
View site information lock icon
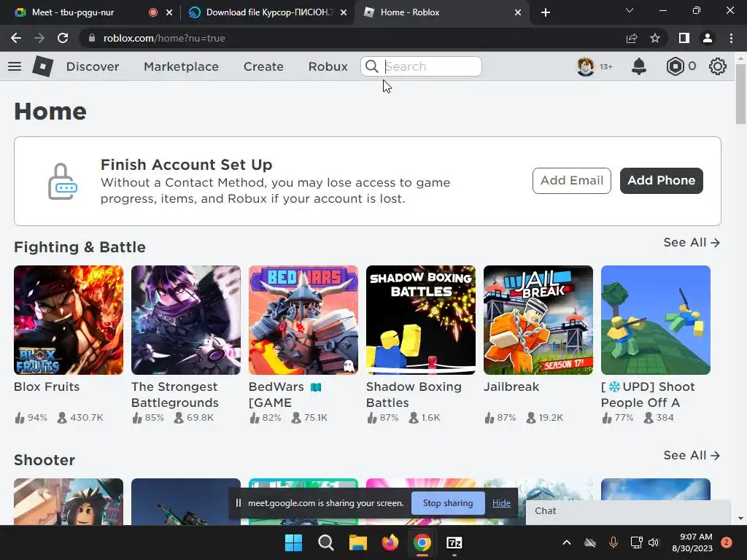[x=92, y=38]
